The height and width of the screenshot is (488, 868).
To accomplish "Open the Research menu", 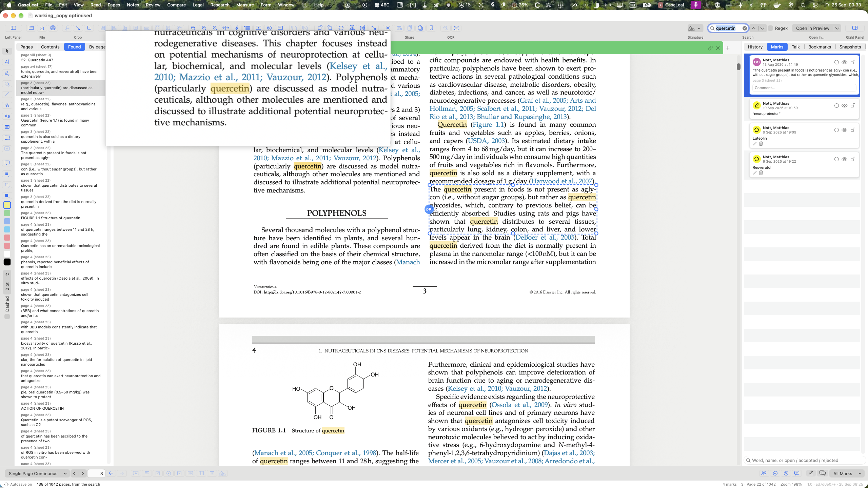I will click(220, 5).
